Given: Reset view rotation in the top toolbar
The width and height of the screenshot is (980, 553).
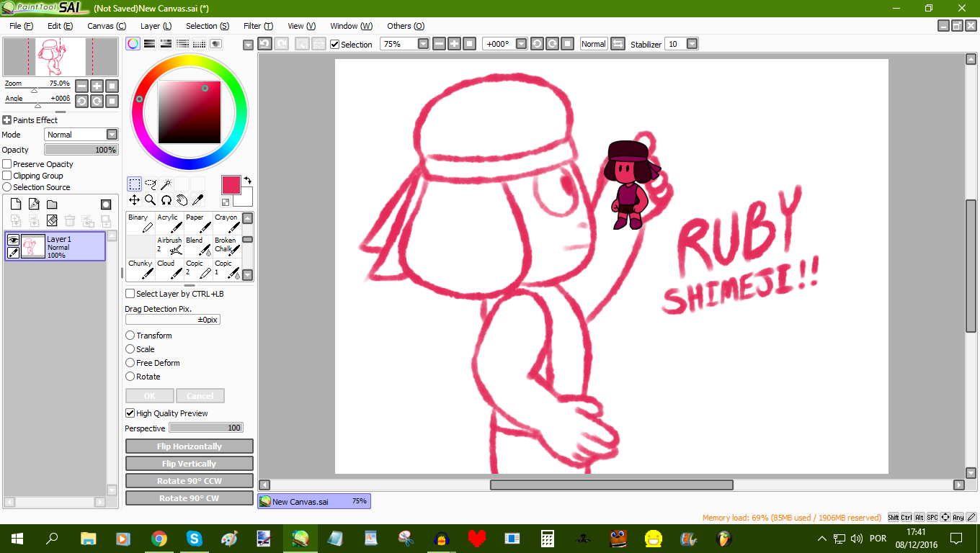Looking at the screenshot, I should pos(568,44).
